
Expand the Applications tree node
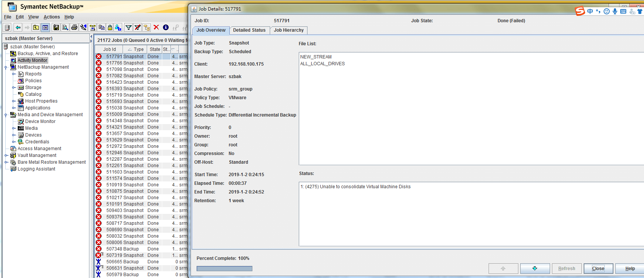click(x=14, y=108)
